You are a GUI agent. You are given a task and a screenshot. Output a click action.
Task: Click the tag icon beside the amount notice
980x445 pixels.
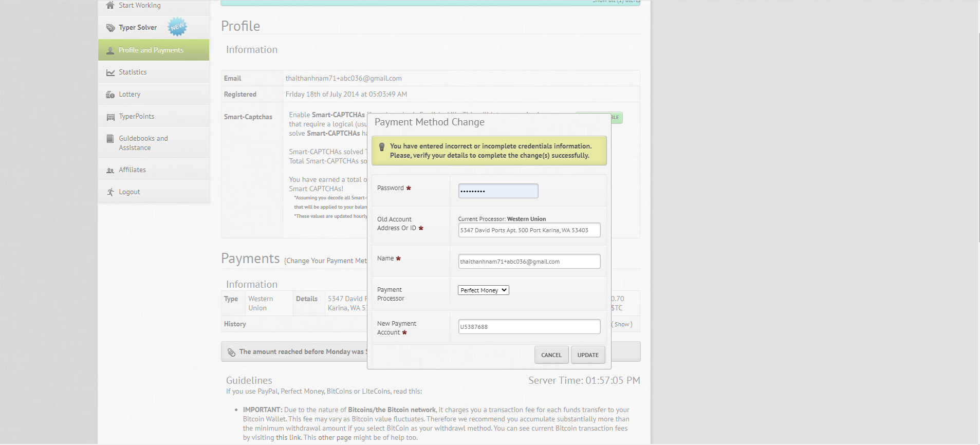click(x=231, y=352)
